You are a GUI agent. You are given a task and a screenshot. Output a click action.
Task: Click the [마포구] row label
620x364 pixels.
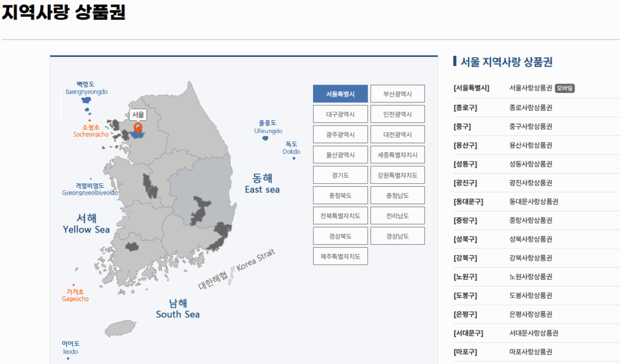(x=465, y=352)
